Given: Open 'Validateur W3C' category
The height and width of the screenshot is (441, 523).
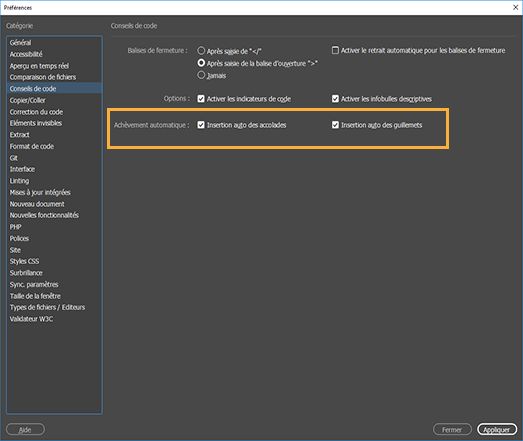Looking at the screenshot, I should click(x=54, y=319).
